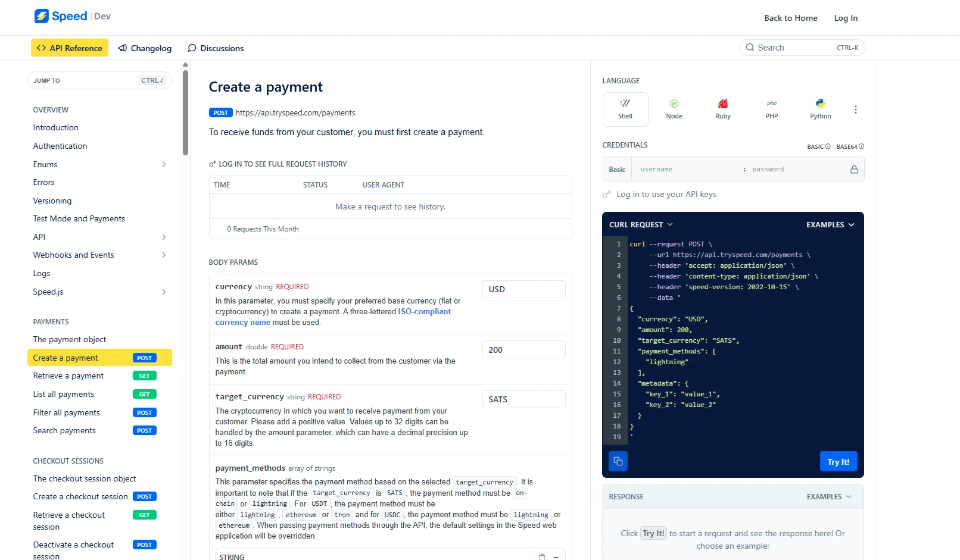Copy the cURL request code
Viewport: 960px width, 560px height.
click(618, 461)
